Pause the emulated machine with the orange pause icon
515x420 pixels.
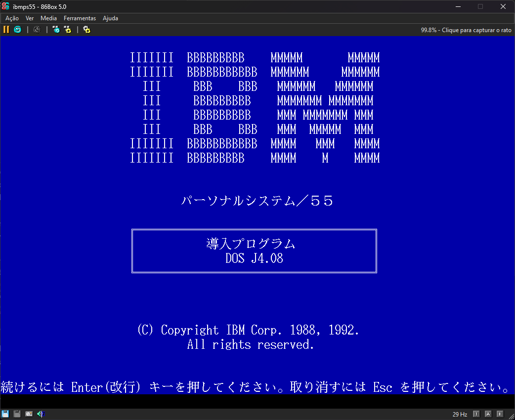click(6, 30)
